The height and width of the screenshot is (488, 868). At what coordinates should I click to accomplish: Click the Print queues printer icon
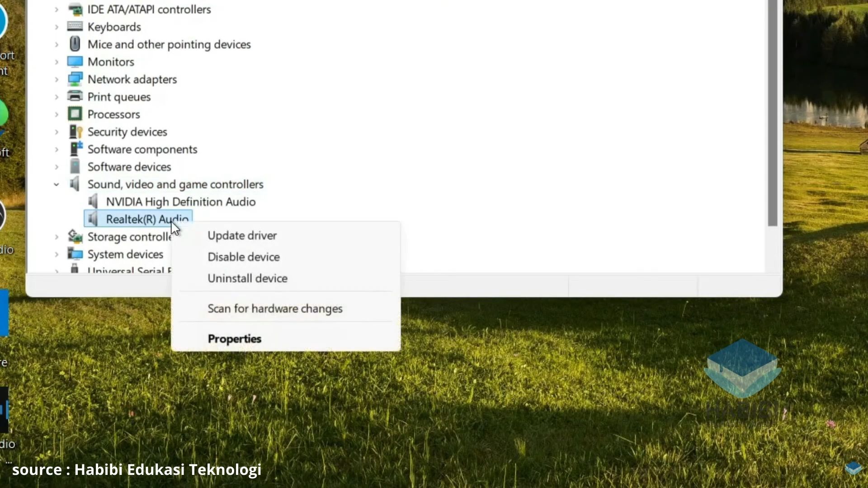[75, 96]
